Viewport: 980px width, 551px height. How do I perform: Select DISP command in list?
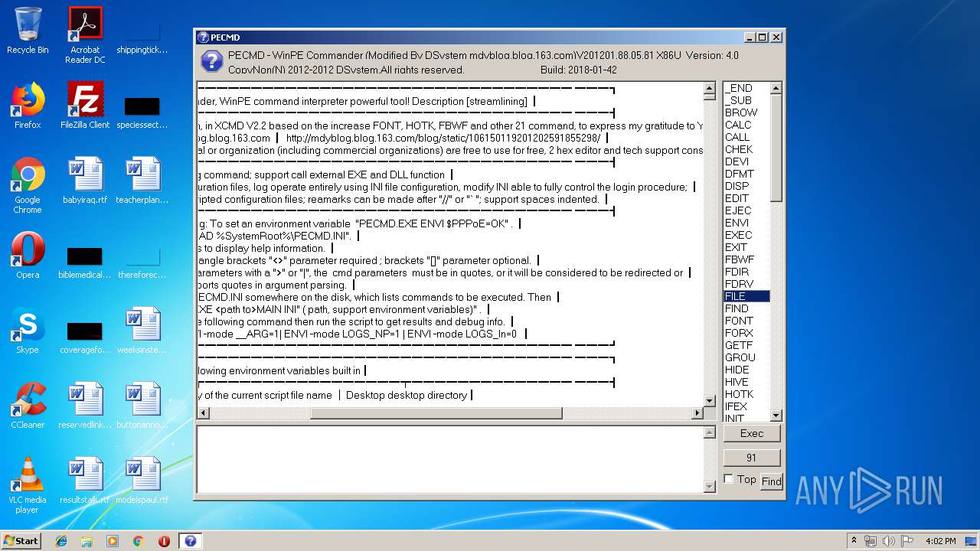(746, 186)
